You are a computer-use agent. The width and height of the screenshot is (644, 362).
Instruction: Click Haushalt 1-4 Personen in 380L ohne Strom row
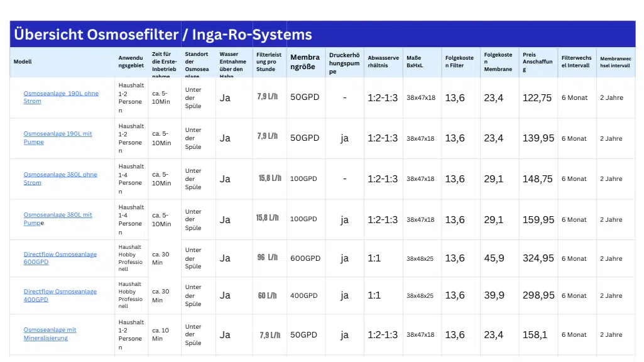tap(131, 178)
